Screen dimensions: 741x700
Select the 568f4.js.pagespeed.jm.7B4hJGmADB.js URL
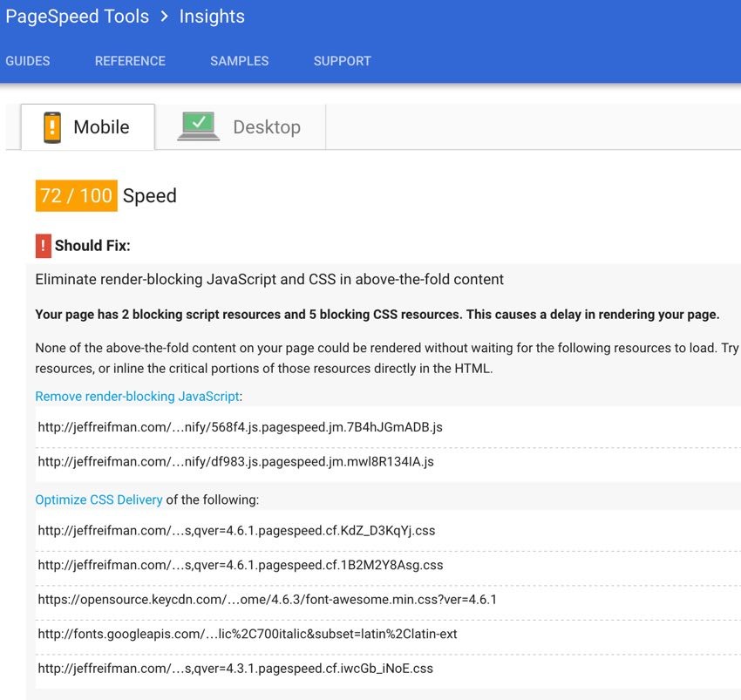(x=240, y=427)
